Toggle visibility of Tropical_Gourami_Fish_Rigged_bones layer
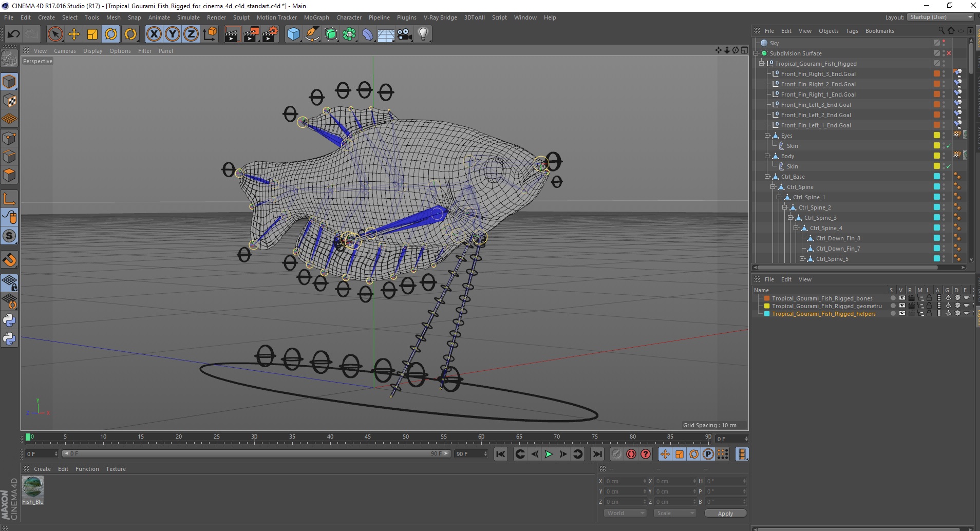 coord(902,298)
